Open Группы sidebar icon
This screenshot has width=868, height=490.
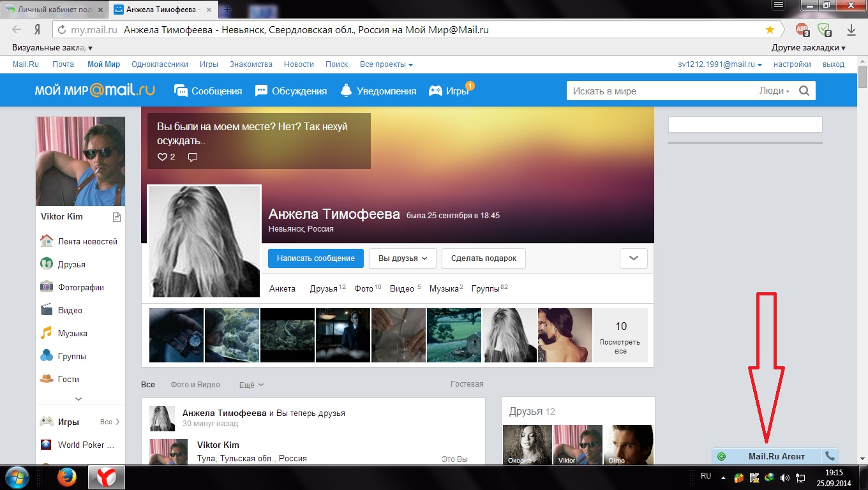(x=46, y=356)
